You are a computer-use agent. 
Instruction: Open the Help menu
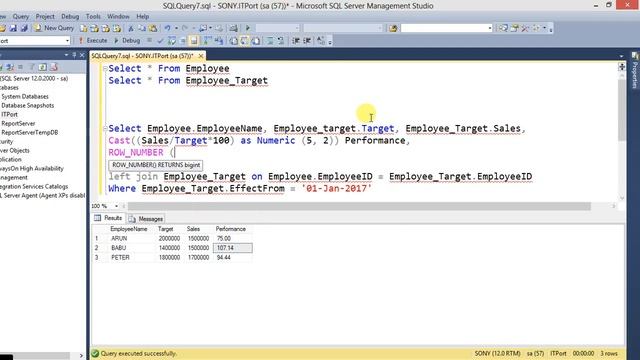pos(142,16)
